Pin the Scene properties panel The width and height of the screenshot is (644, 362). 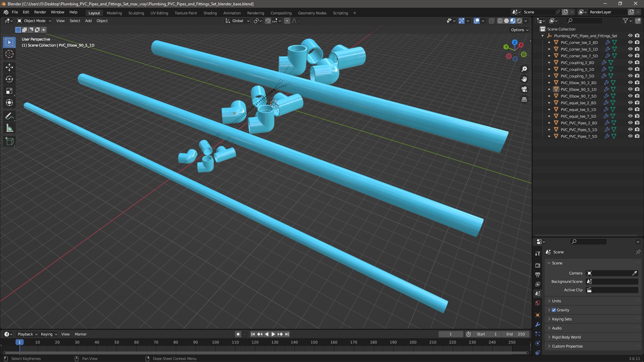click(x=638, y=252)
